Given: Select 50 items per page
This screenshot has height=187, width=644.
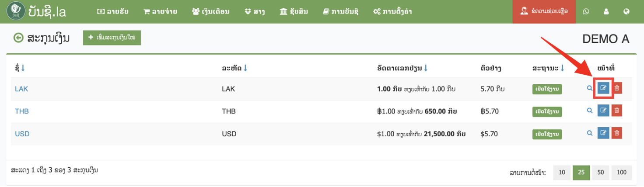Looking at the screenshot, I should tap(601, 173).
